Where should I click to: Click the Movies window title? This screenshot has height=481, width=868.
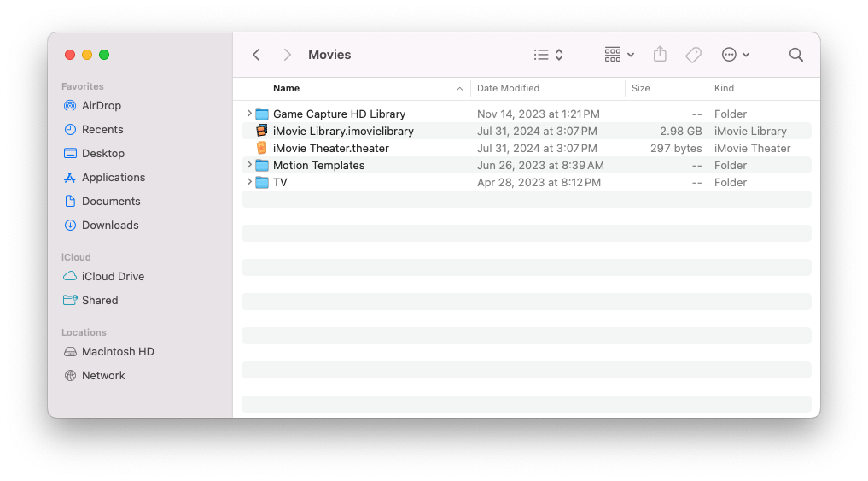(329, 55)
